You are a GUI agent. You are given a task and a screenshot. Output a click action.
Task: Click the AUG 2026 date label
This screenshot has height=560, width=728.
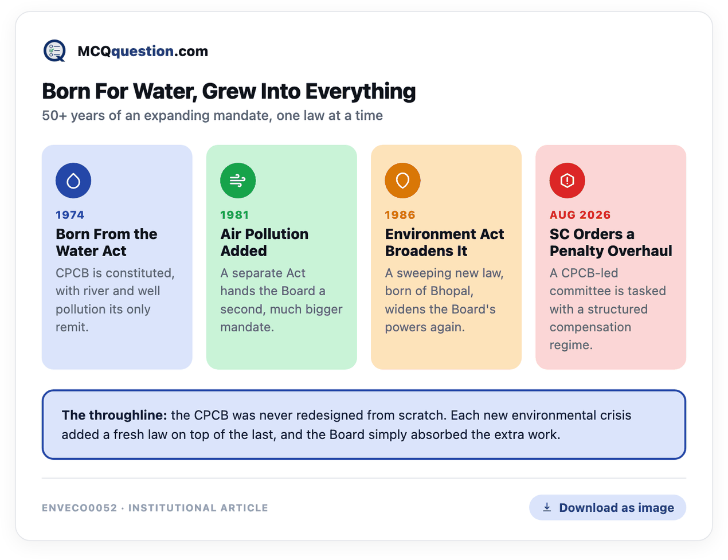580,215
